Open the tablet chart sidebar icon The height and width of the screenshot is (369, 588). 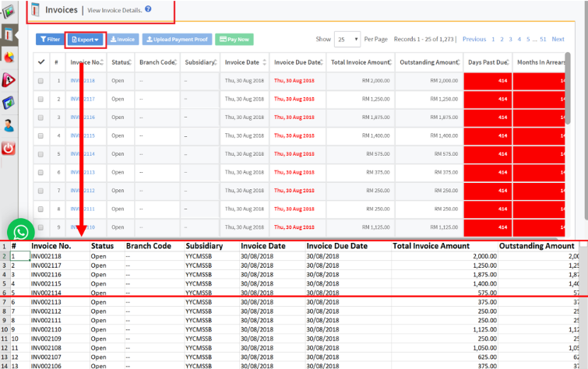coord(9,103)
